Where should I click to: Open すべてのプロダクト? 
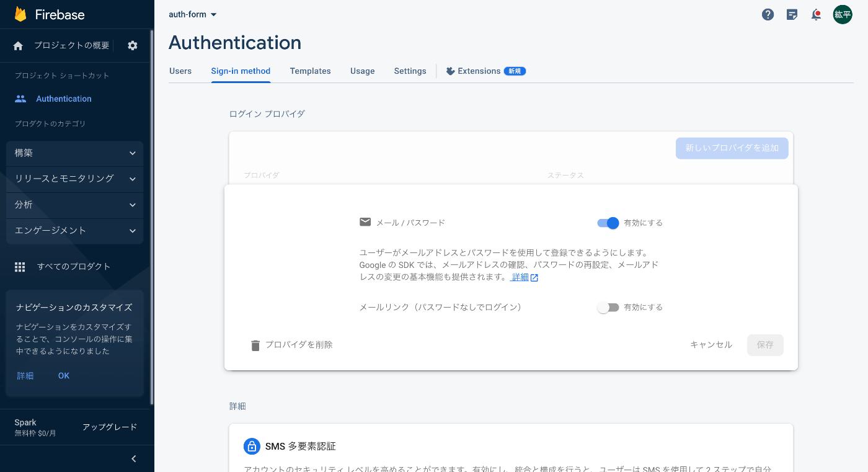74,267
